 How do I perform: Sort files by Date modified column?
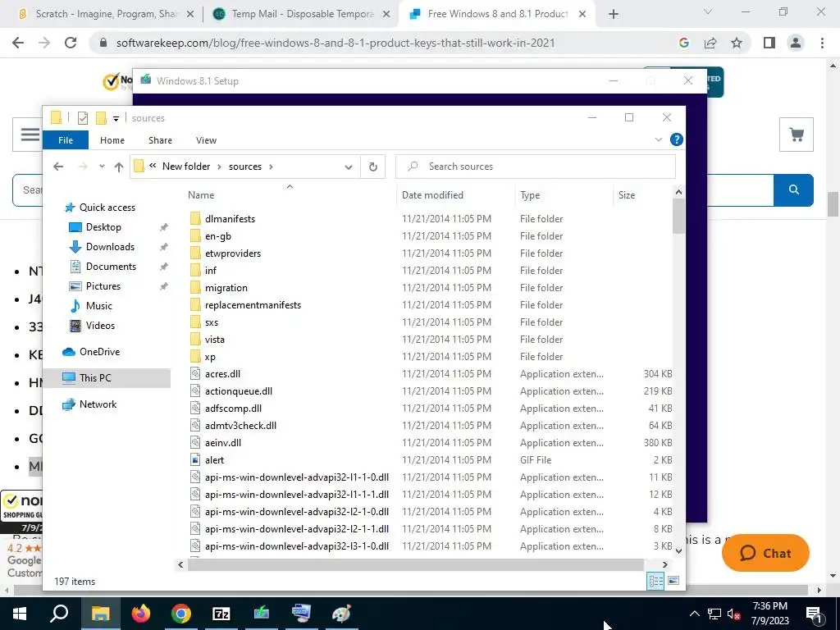tap(432, 195)
